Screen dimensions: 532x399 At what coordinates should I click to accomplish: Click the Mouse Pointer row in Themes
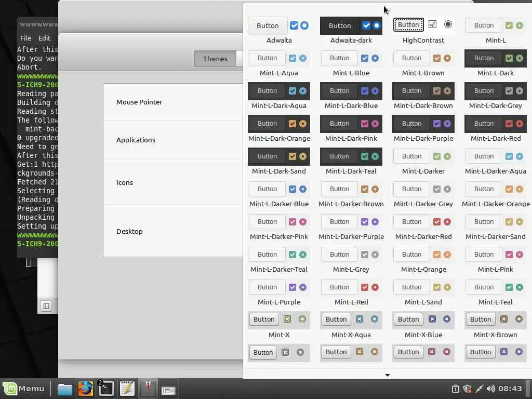click(x=174, y=102)
